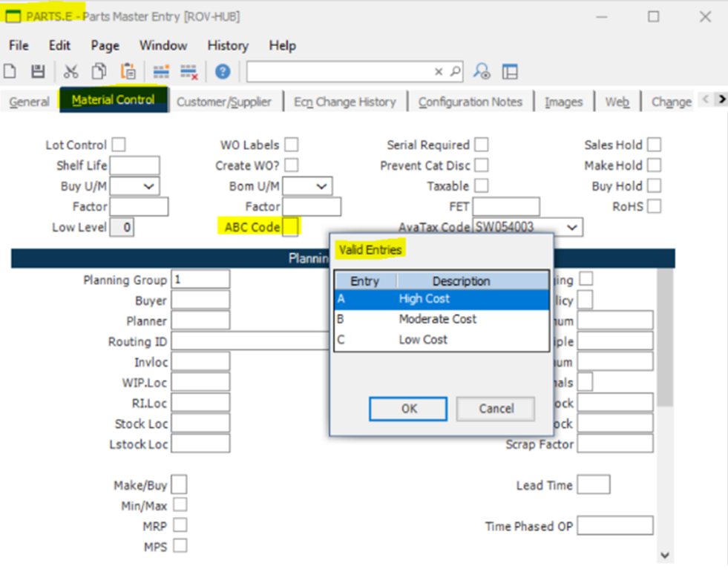Click the Save floppy disk icon

tap(38, 71)
